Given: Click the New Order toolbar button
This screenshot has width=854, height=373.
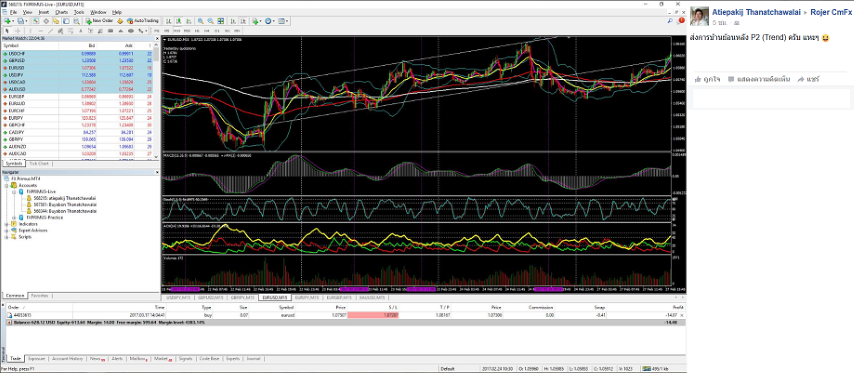Looking at the screenshot, I should 99,21.
